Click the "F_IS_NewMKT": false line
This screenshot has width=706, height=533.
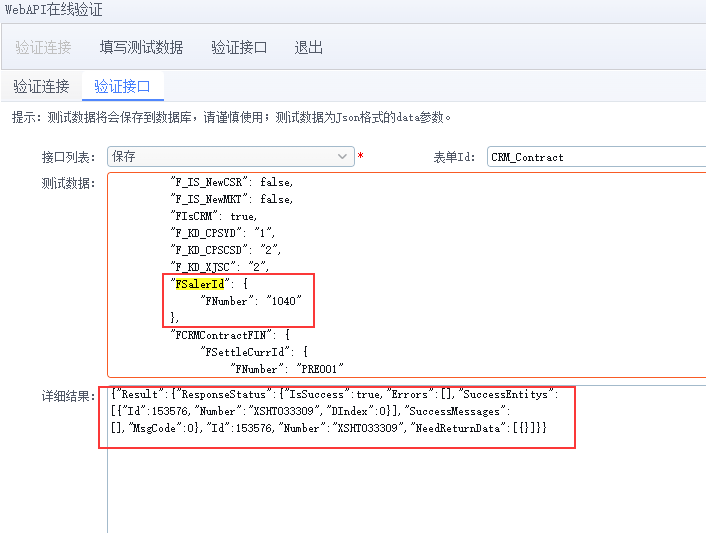(x=231, y=199)
